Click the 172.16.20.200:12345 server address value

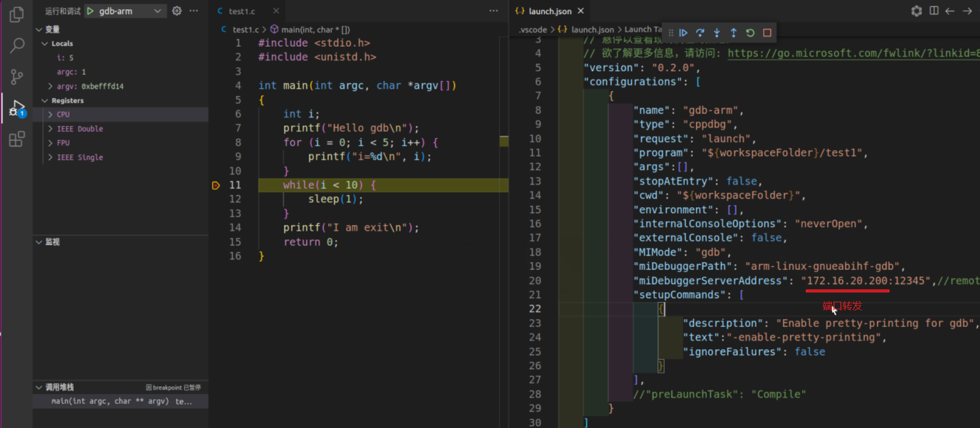pos(866,281)
